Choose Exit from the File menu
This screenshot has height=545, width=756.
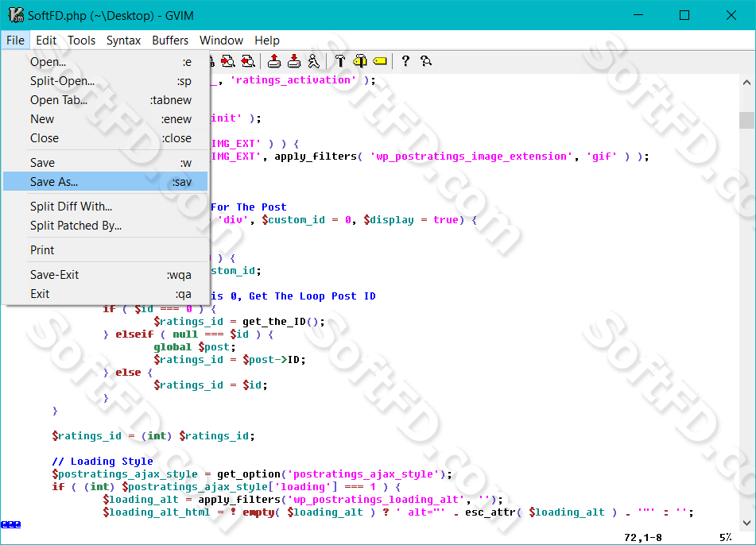(x=106, y=294)
